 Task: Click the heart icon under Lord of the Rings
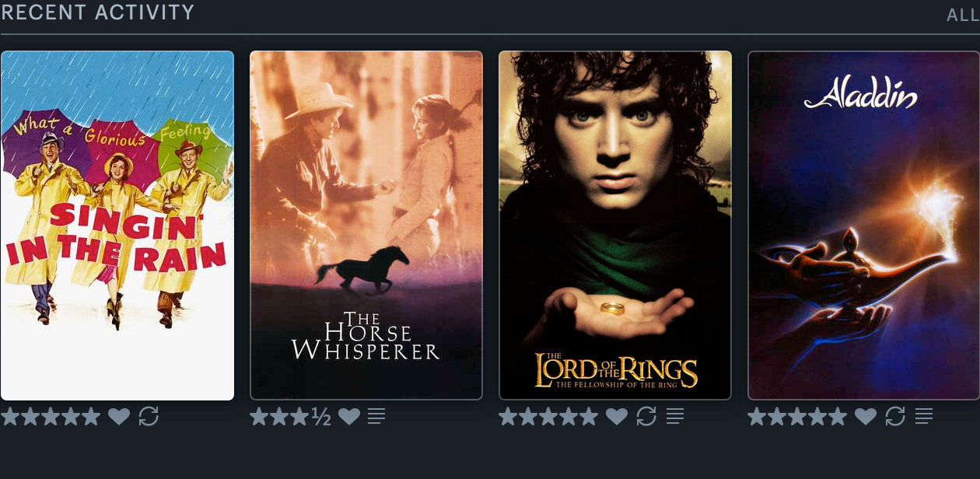(617, 417)
